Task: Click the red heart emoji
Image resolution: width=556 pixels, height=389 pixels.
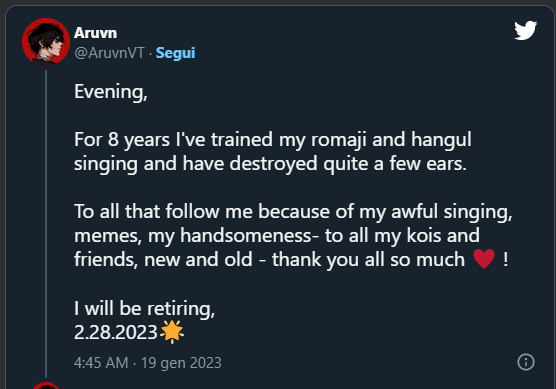Action: click(x=484, y=259)
